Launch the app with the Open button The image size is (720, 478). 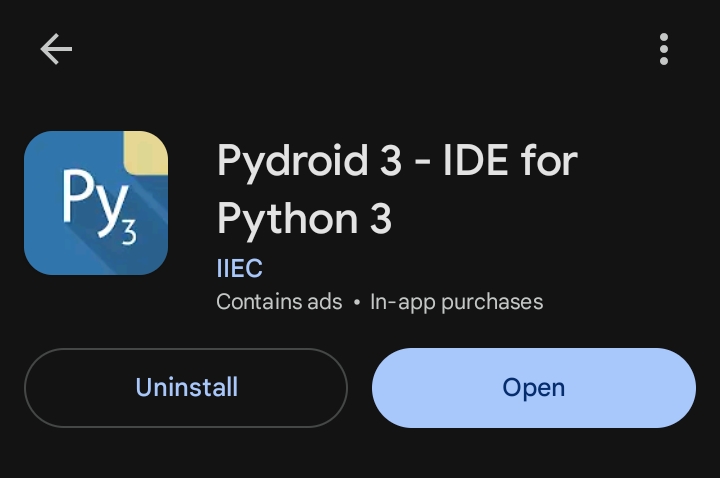click(x=533, y=388)
